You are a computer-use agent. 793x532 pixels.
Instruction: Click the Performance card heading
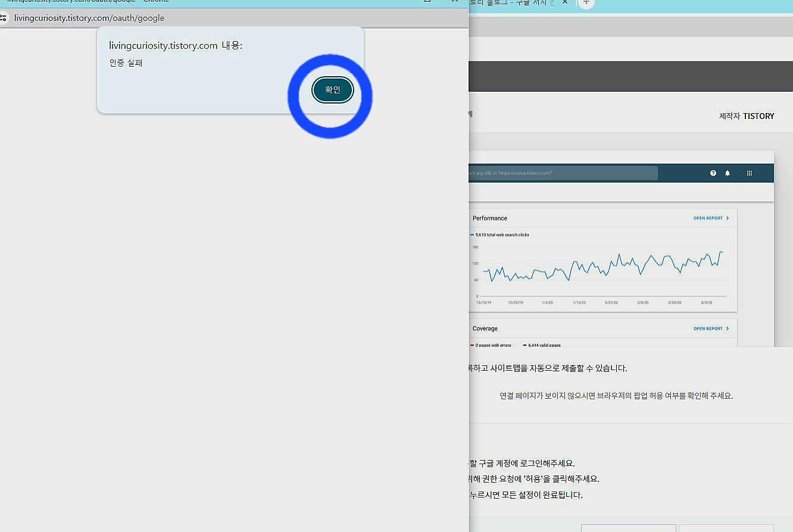click(490, 218)
